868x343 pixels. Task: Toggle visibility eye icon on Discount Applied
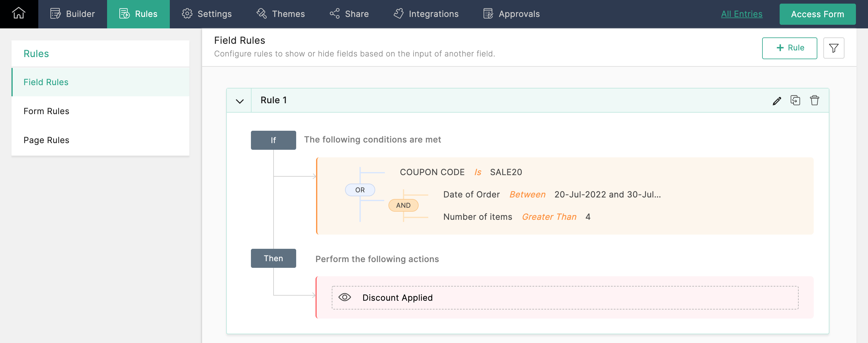(345, 297)
